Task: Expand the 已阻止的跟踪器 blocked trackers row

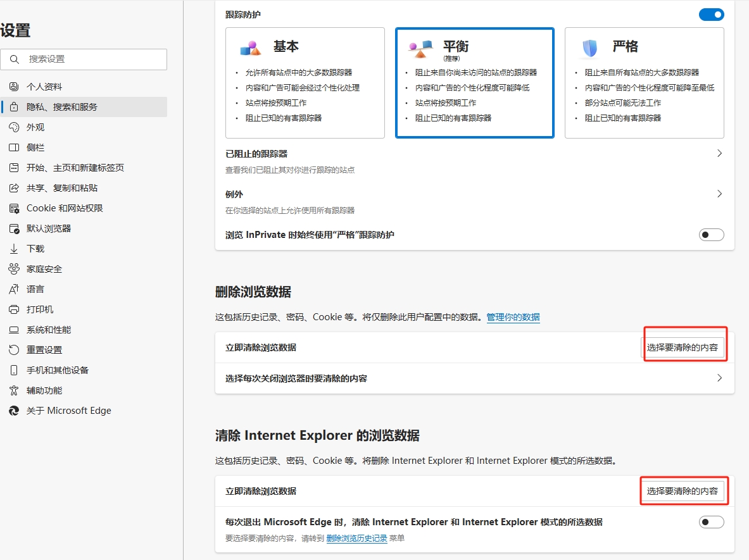Action: (719, 154)
